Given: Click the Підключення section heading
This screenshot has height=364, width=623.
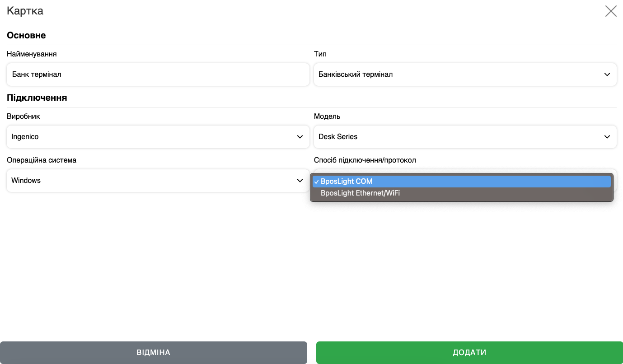Looking at the screenshot, I should pyautogui.click(x=37, y=98).
